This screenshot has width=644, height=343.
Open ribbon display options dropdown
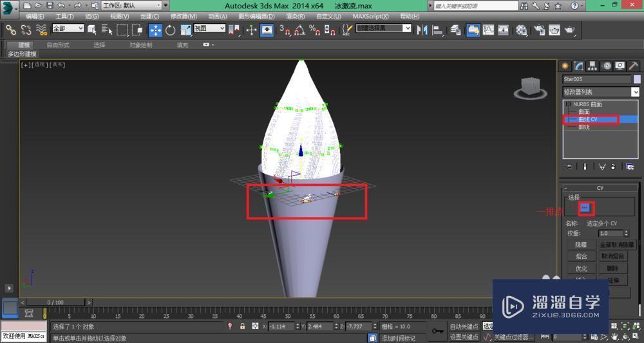[207, 44]
